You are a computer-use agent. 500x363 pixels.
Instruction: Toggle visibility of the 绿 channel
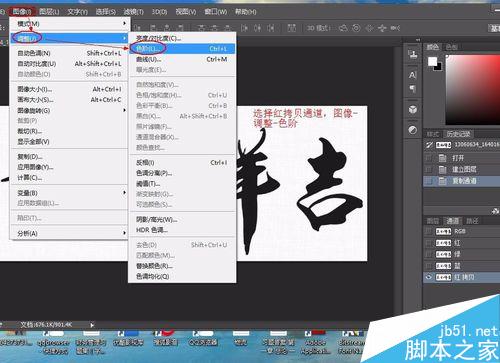point(429,254)
